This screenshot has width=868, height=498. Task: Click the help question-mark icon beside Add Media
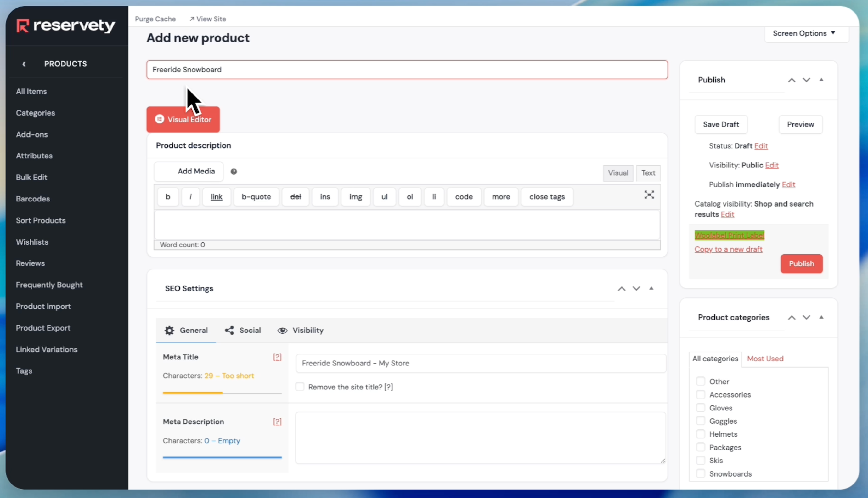point(234,172)
